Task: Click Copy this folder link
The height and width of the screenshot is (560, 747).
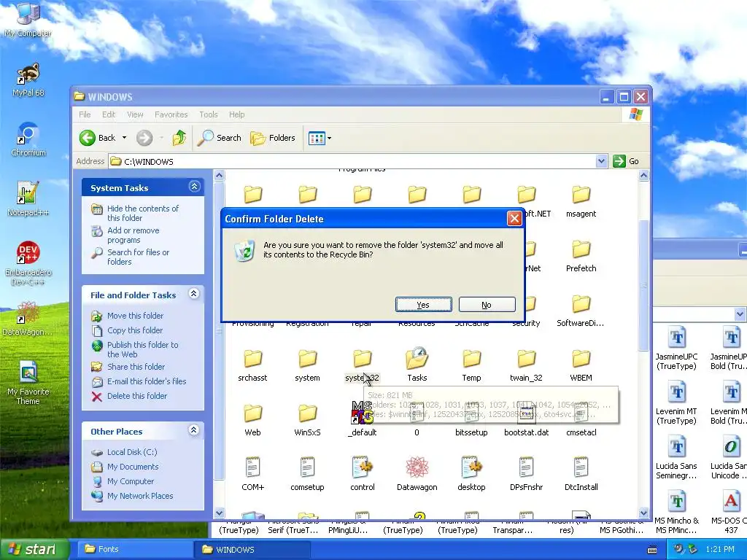Action: (x=135, y=330)
